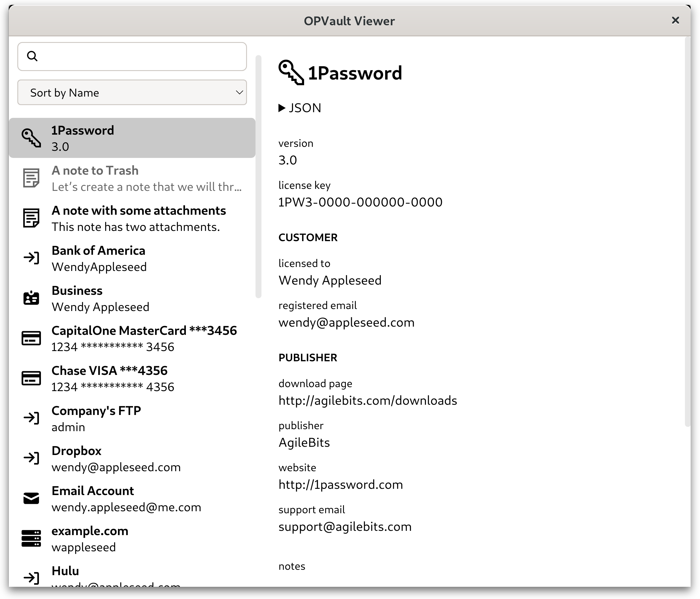Expand the JSON disclosure triangle
This screenshot has height=599, width=700.
click(282, 108)
